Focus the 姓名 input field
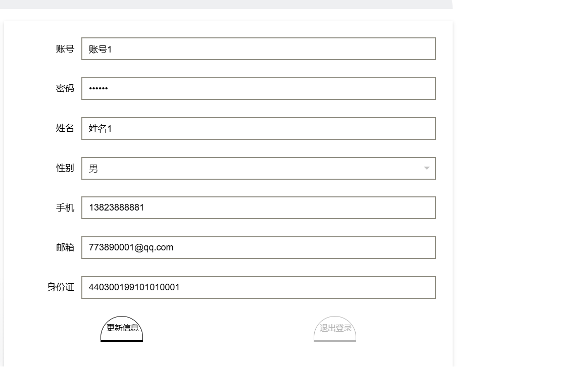 pos(258,129)
